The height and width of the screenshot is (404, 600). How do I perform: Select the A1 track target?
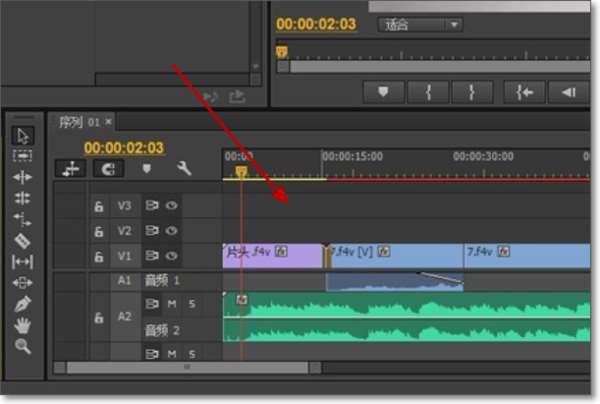tap(125, 281)
